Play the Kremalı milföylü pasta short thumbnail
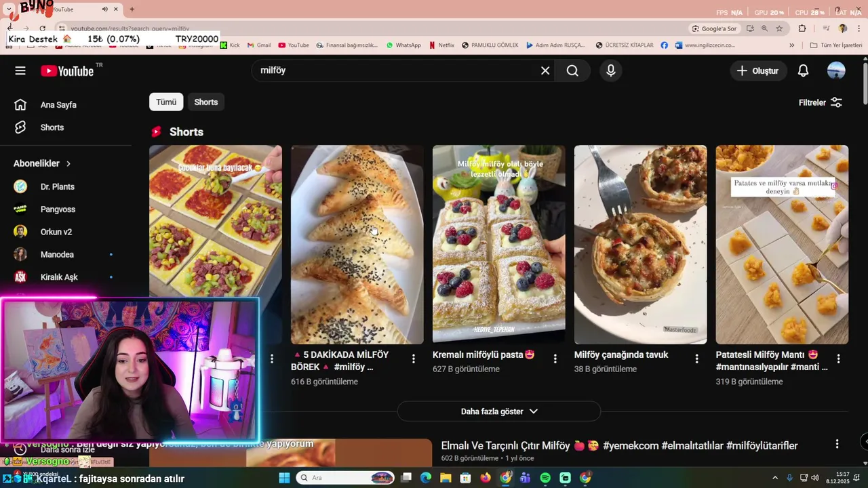 click(498, 245)
